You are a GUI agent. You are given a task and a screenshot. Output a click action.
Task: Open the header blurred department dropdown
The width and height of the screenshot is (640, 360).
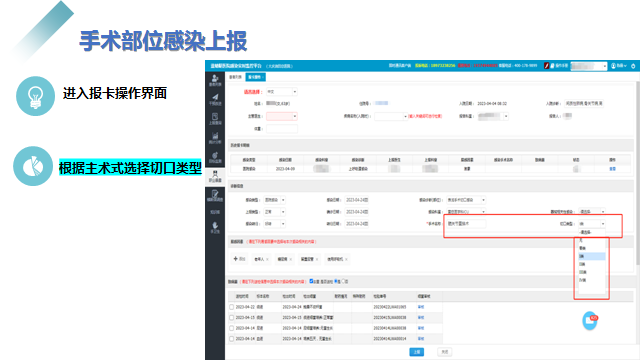click(589, 66)
